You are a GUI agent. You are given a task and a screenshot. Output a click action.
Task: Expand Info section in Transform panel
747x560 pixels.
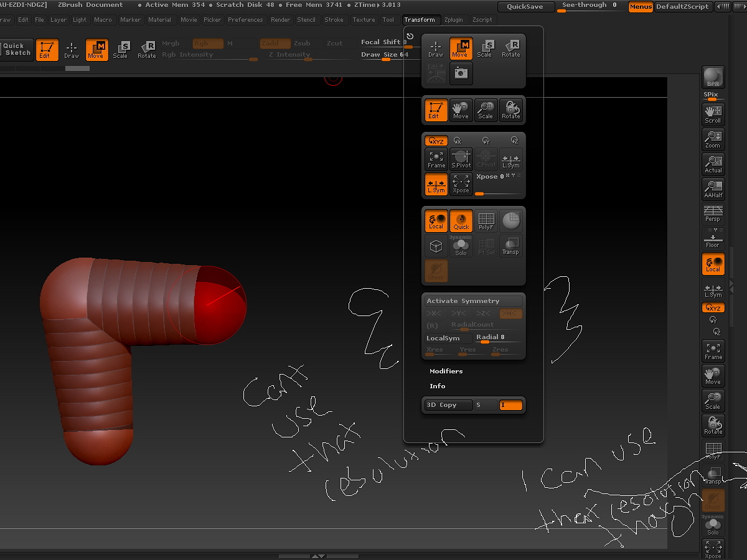pyautogui.click(x=437, y=386)
